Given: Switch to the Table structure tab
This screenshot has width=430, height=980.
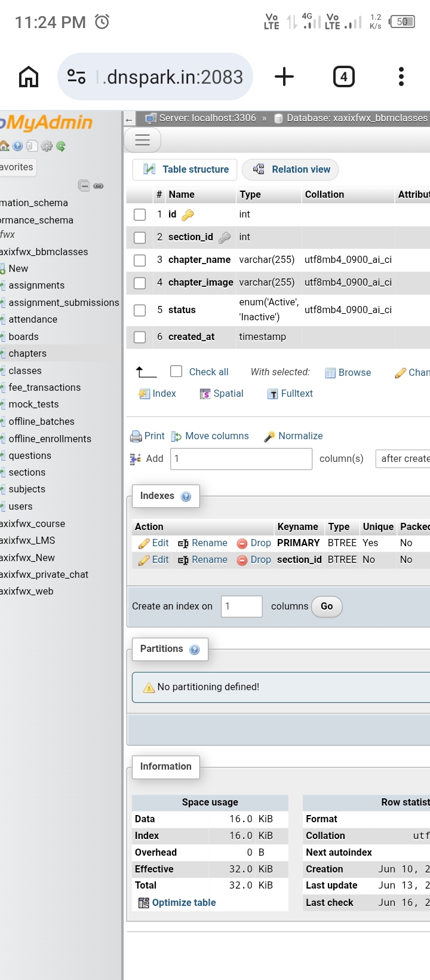Looking at the screenshot, I should tap(185, 170).
